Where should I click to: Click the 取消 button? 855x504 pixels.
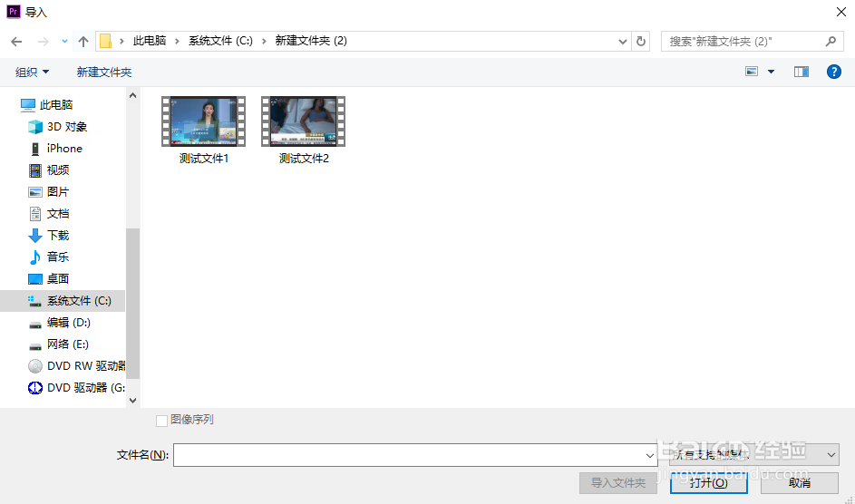(x=800, y=483)
